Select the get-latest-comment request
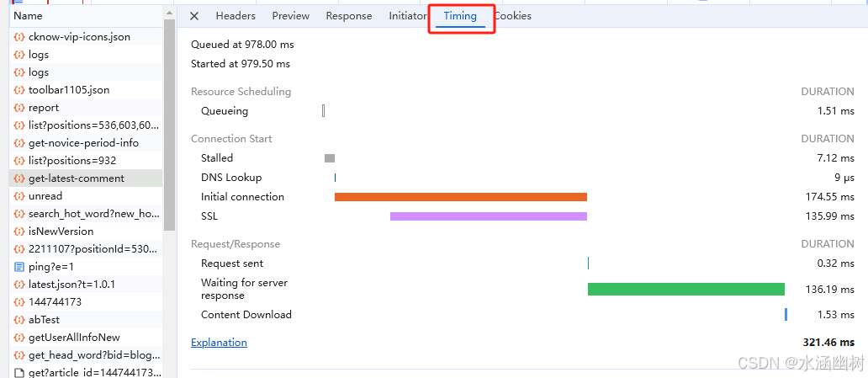This screenshot has height=378, width=868. (x=86, y=178)
